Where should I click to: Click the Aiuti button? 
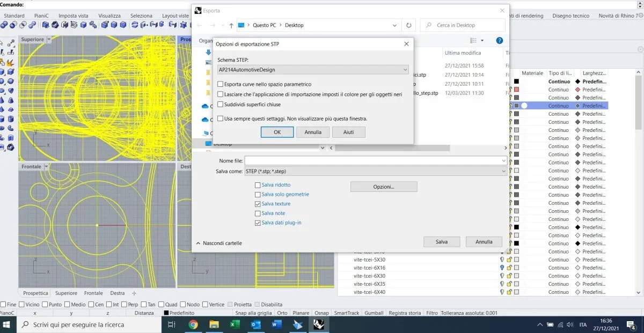click(x=348, y=132)
